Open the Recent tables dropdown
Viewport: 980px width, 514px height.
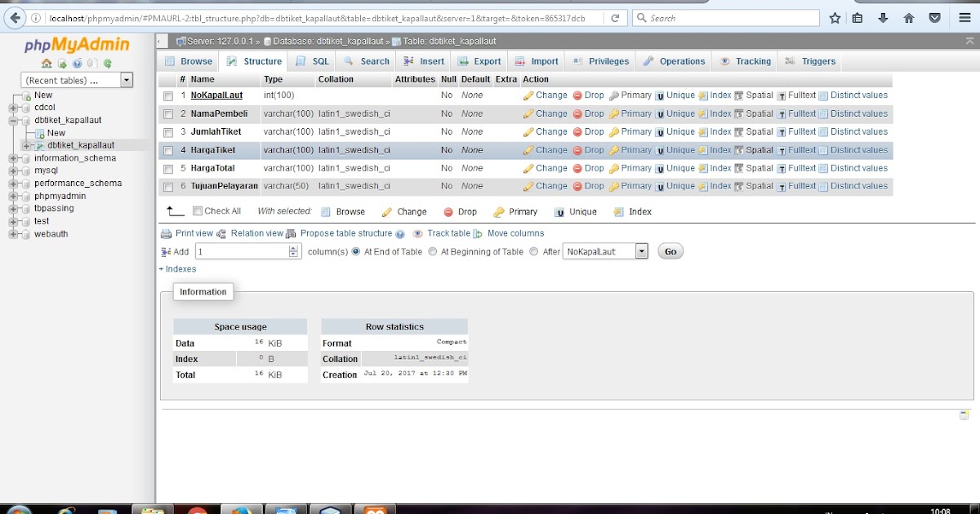point(78,80)
